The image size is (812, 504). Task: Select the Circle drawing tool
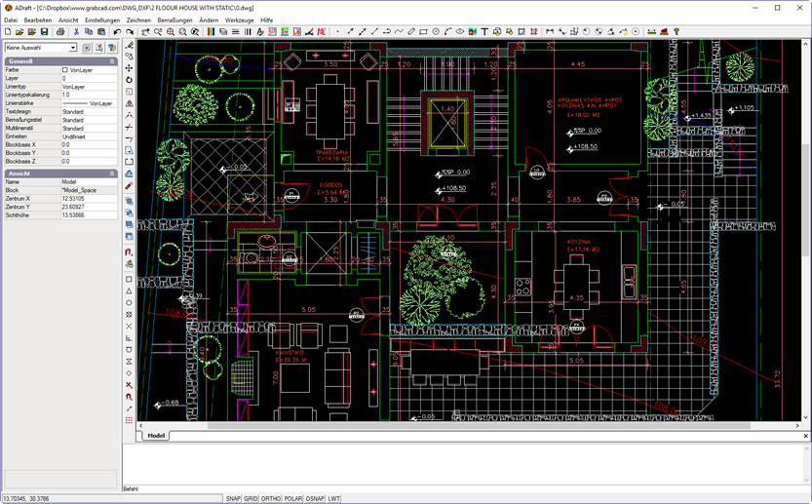(436, 32)
